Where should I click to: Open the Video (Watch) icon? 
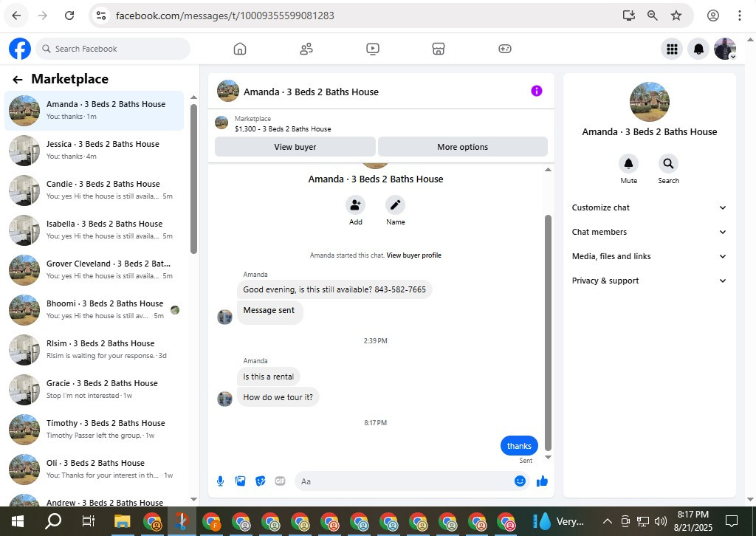tap(373, 49)
